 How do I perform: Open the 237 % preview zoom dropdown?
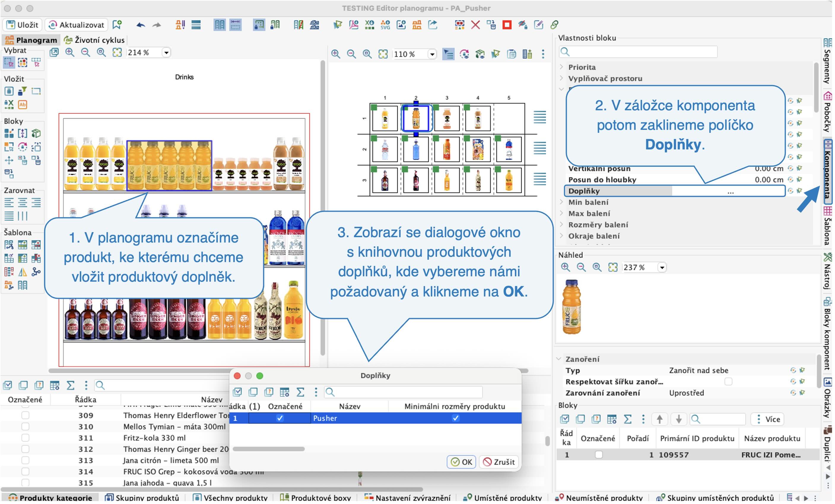pyautogui.click(x=662, y=267)
